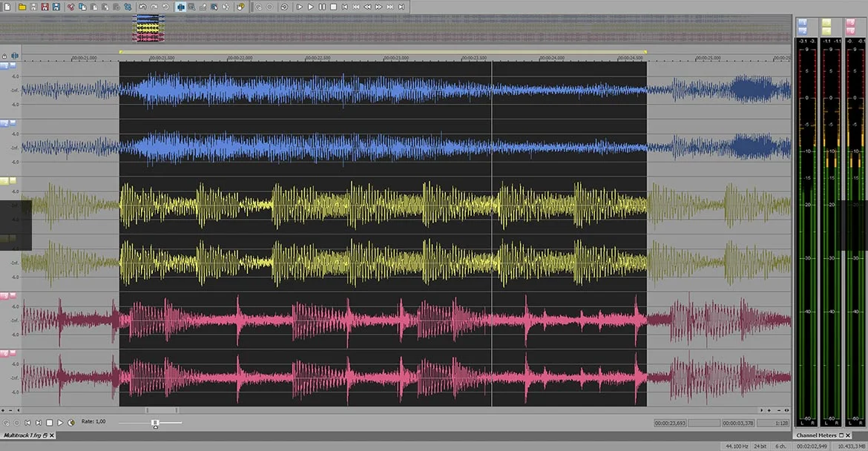Paste from clipboard using toolbar Paste icon
The width and height of the screenshot is (868, 451).
click(93, 7)
